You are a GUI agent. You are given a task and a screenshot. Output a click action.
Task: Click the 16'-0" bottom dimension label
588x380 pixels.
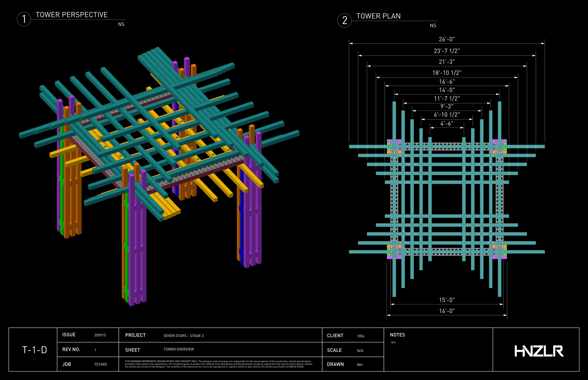(x=447, y=311)
